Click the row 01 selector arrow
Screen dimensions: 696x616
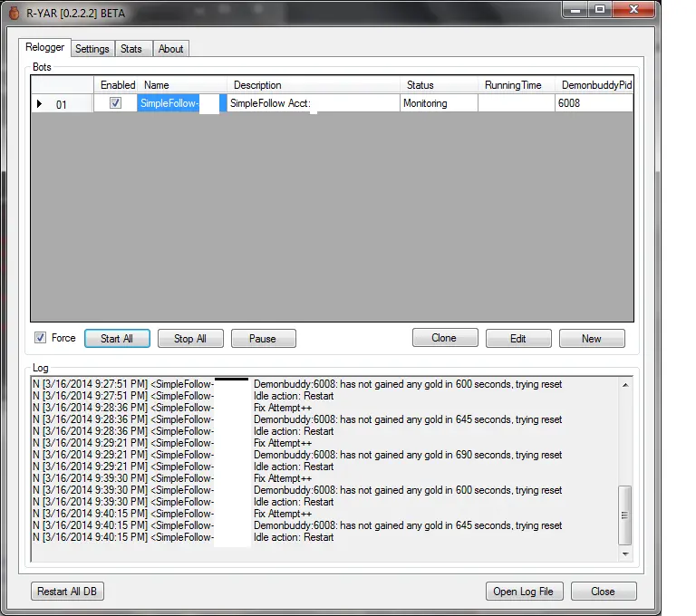[x=39, y=104]
